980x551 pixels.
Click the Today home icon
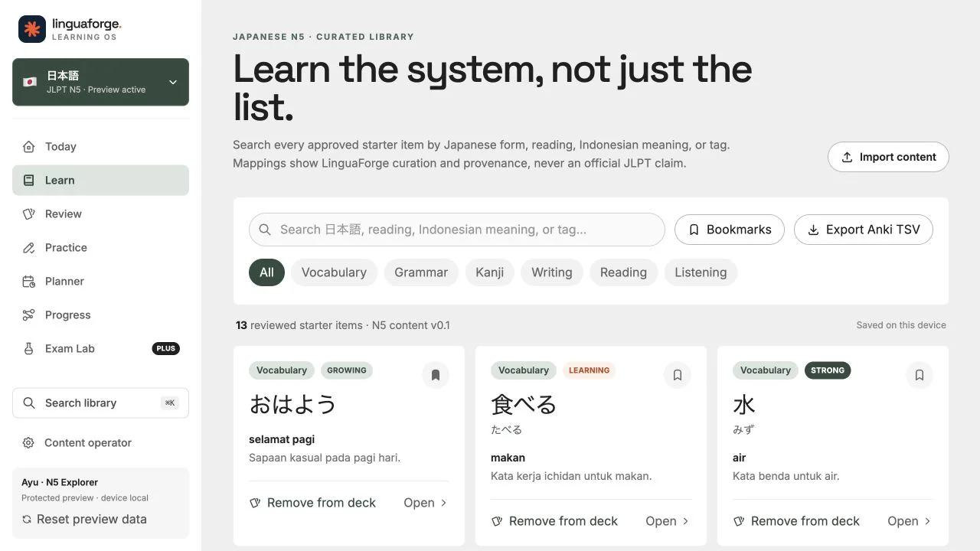tap(29, 146)
